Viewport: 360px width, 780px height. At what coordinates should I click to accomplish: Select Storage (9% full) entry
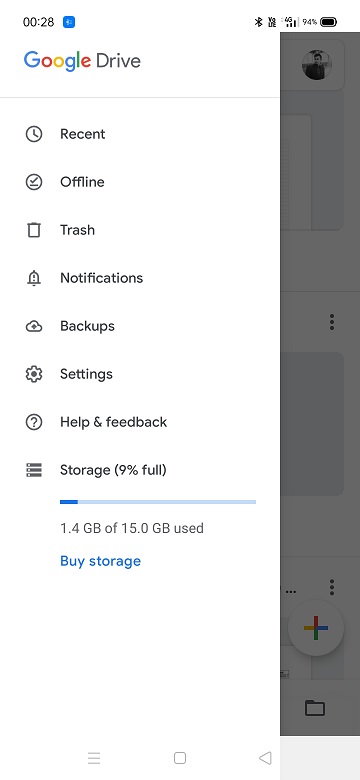pos(140,470)
